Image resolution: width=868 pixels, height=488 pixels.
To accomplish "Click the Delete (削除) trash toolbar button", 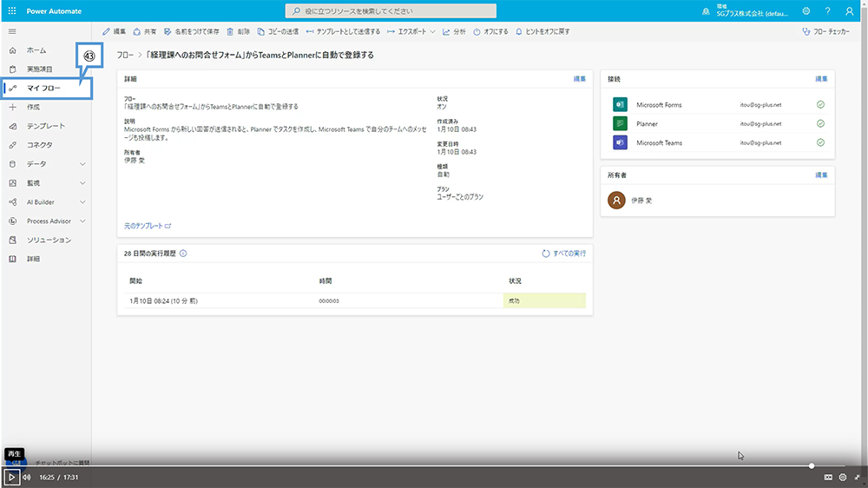I will 238,31.
